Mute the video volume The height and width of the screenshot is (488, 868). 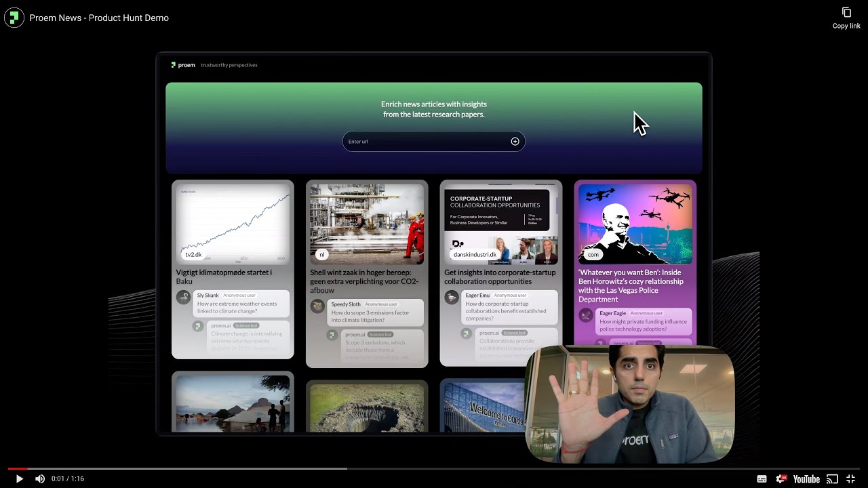[40, 479]
